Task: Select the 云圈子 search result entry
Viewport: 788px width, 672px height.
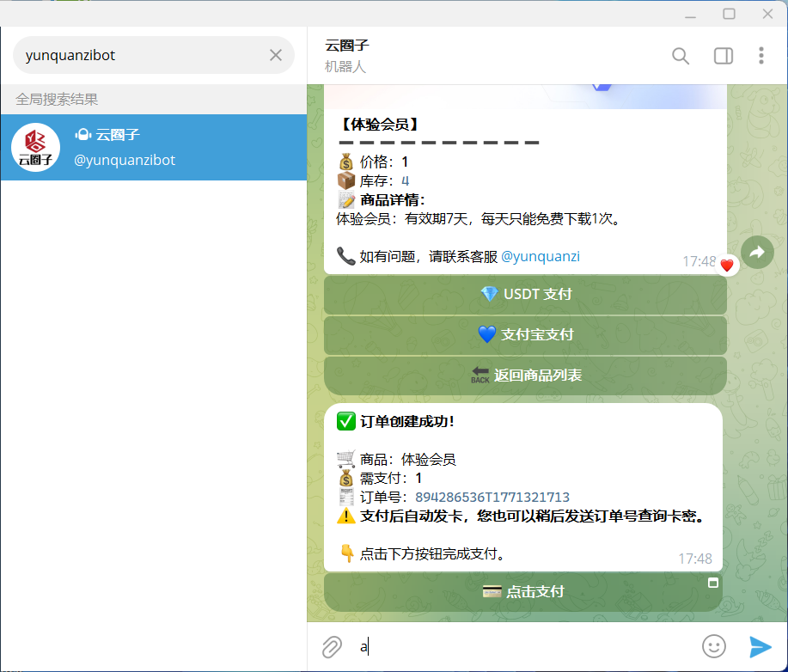Action: point(155,147)
